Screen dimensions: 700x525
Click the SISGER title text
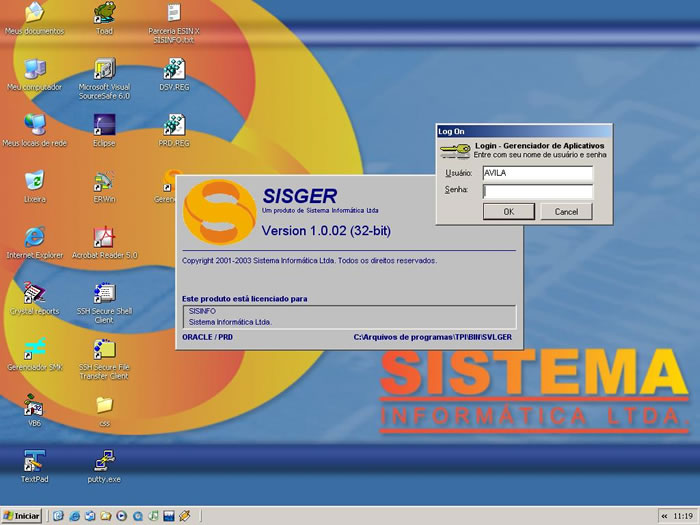[300, 196]
